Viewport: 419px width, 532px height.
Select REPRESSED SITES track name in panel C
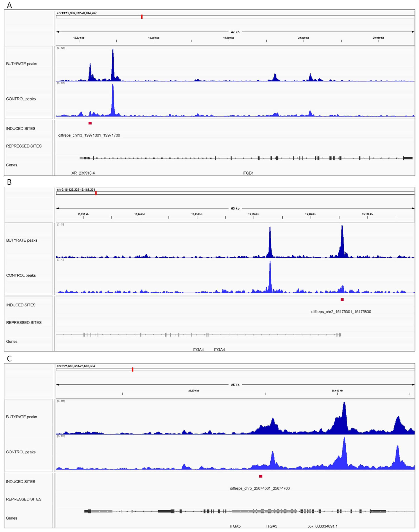click(23, 499)
